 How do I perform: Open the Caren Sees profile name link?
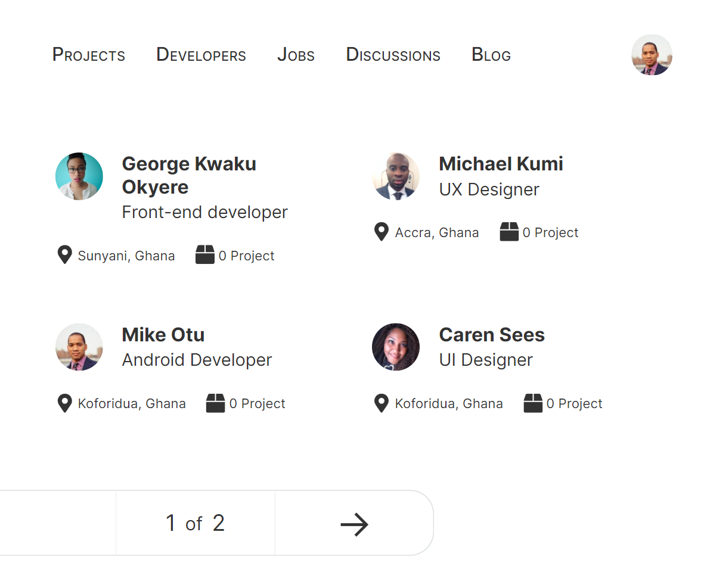tap(492, 335)
